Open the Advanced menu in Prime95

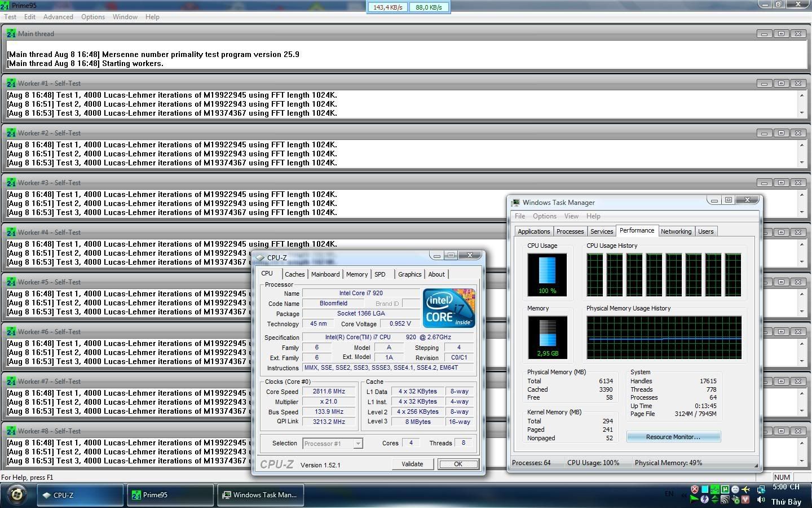point(58,17)
